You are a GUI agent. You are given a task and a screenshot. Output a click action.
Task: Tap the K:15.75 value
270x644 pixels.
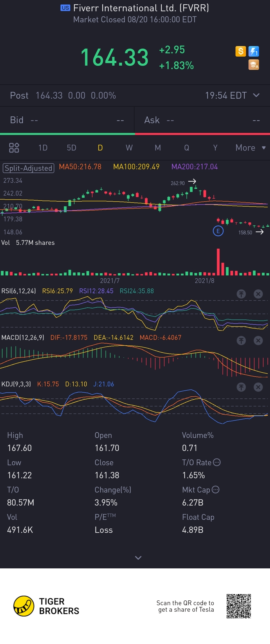coord(48,384)
